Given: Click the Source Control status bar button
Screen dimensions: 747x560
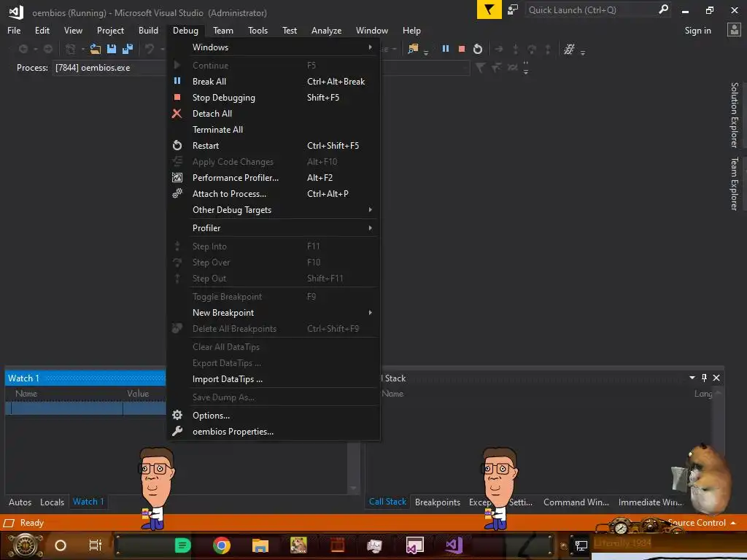Looking at the screenshot, I should (x=701, y=522).
